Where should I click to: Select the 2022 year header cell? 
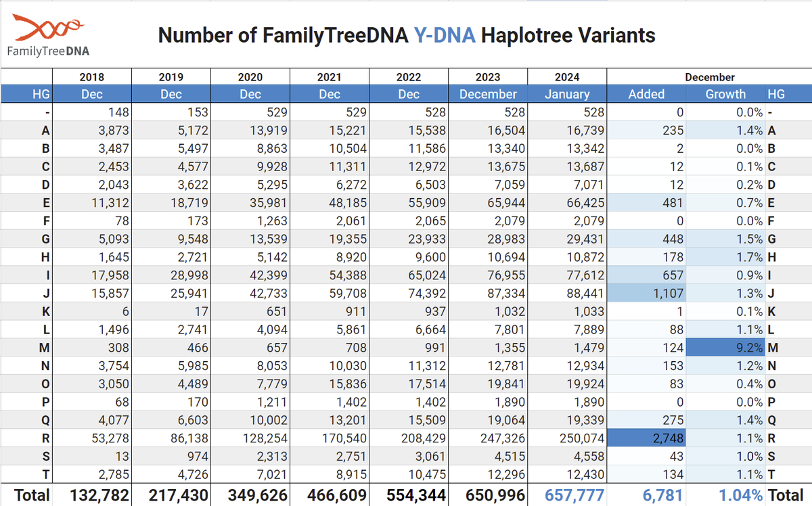pyautogui.click(x=409, y=77)
